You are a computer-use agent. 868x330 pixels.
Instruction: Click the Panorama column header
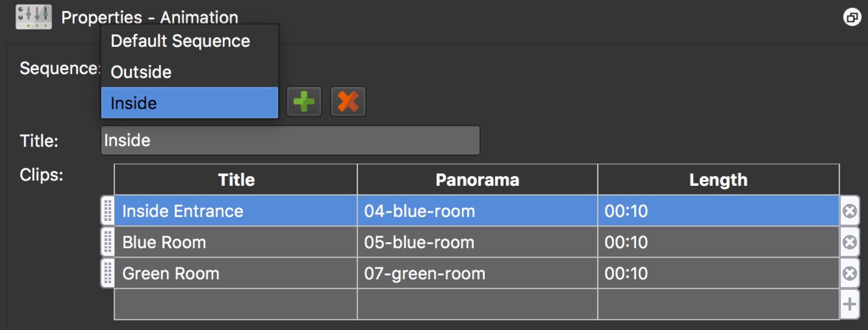[477, 179]
